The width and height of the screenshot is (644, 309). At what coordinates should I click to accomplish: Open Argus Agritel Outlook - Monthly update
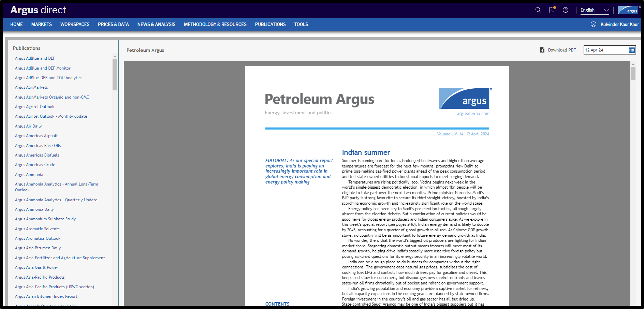[51, 116]
